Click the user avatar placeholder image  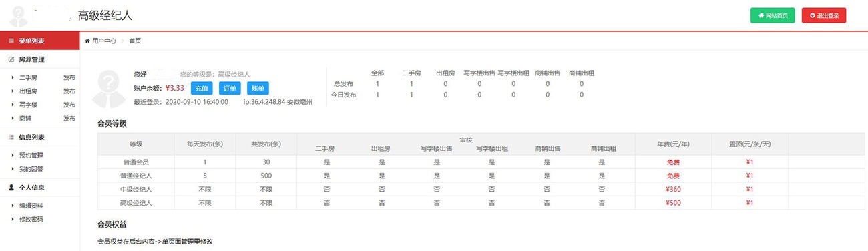(x=111, y=88)
